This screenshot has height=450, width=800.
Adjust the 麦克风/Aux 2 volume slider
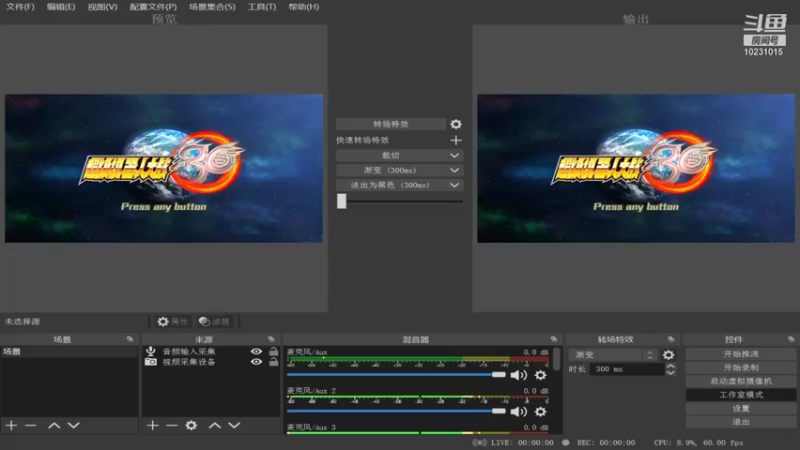(x=396, y=411)
